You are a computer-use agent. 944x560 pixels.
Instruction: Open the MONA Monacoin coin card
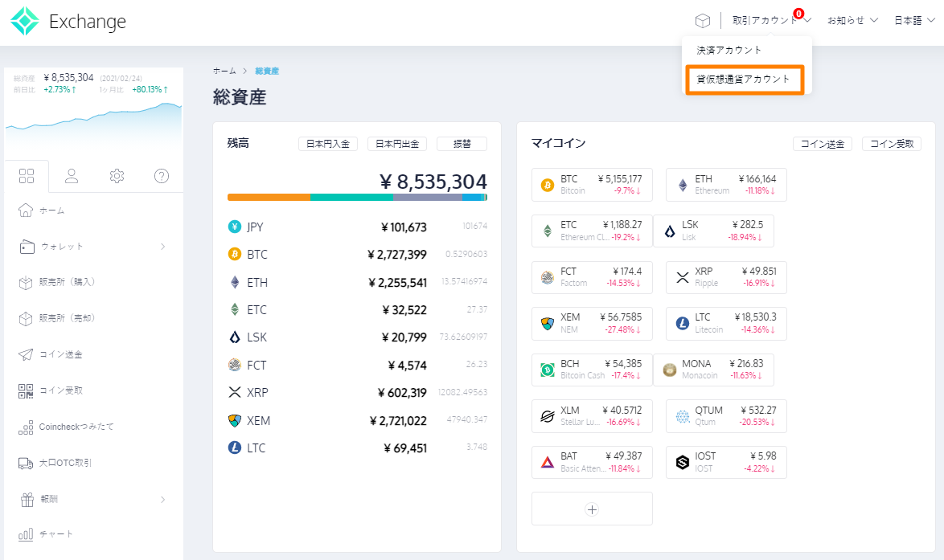tap(713, 370)
